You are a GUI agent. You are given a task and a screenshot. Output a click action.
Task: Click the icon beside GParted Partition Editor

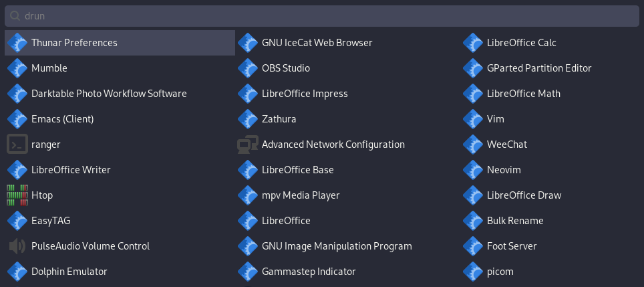click(x=473, y=68)
